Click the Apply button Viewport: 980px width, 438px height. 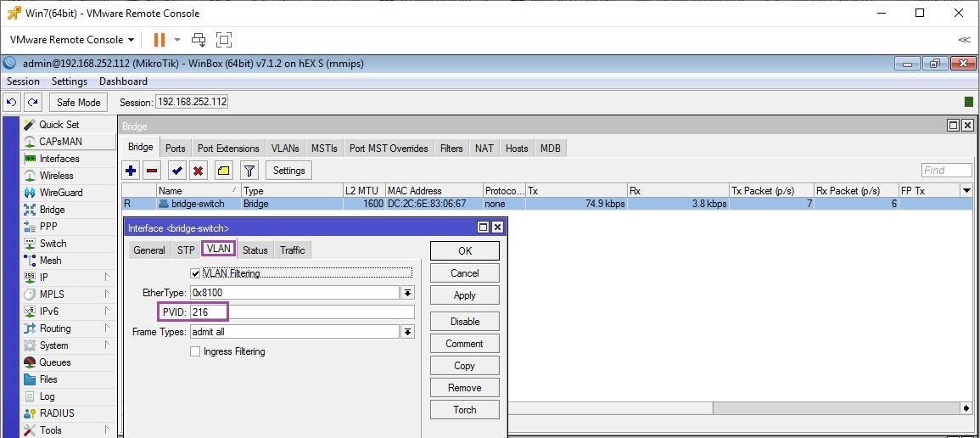pyautogui.click(x=464, y=295)
